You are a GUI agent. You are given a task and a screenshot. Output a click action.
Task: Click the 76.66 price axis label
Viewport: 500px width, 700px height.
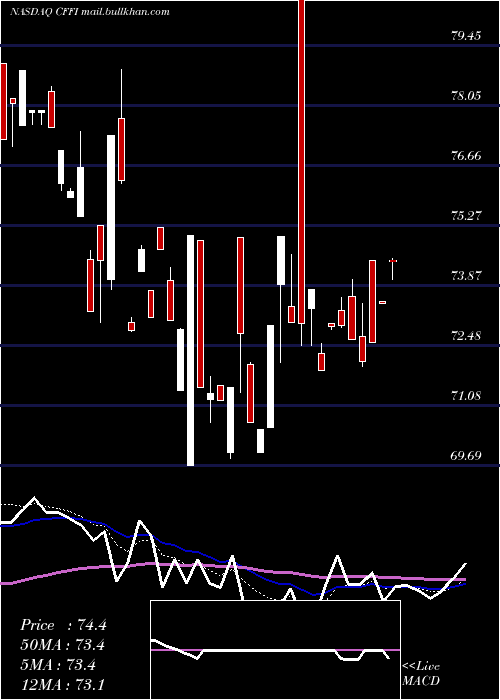coord(466,156)
